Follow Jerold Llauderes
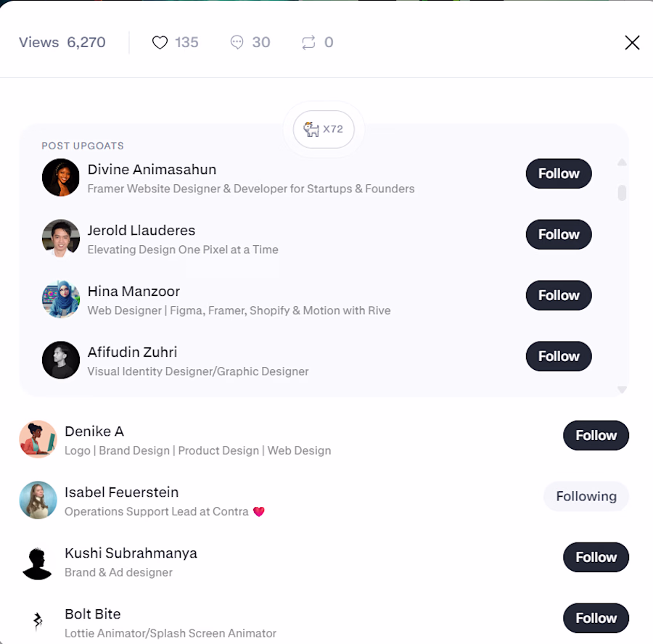 [x=559, y=234]
